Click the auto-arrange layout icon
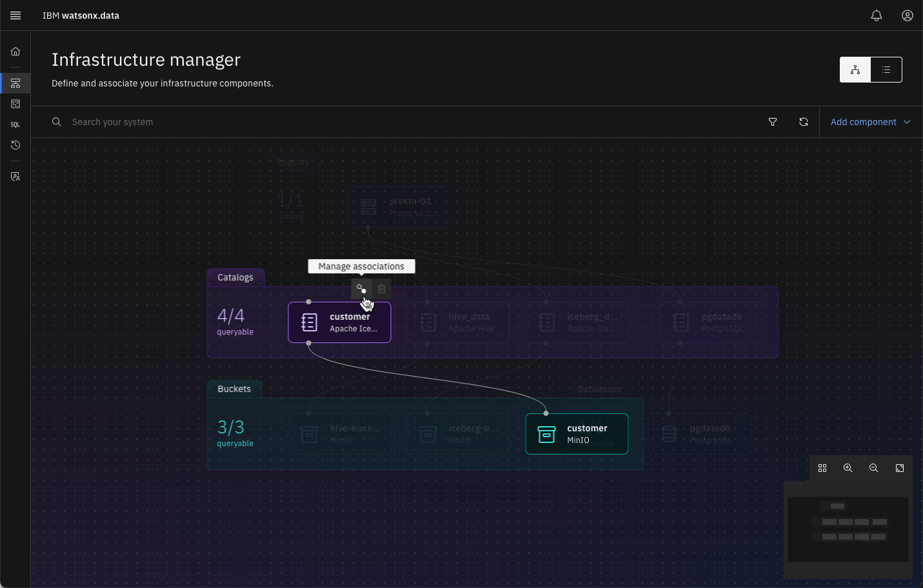The height and width of the screenshot is (588, 923). click(822, 468)
